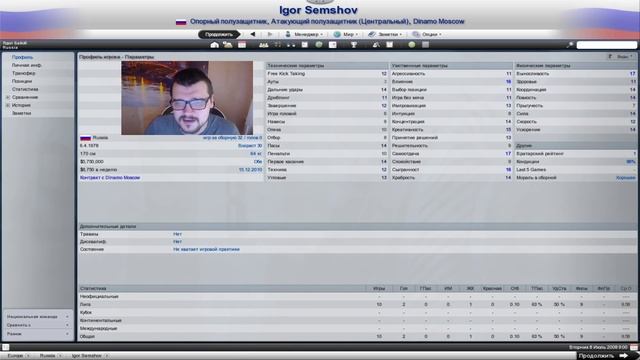This screenshot has height=360, width=640.
Task: Click the Общая statistics row
Action: click(358, 336)
